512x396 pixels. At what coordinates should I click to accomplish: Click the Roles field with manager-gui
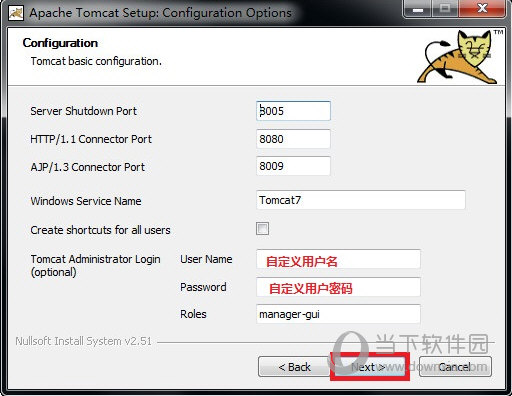338,314
